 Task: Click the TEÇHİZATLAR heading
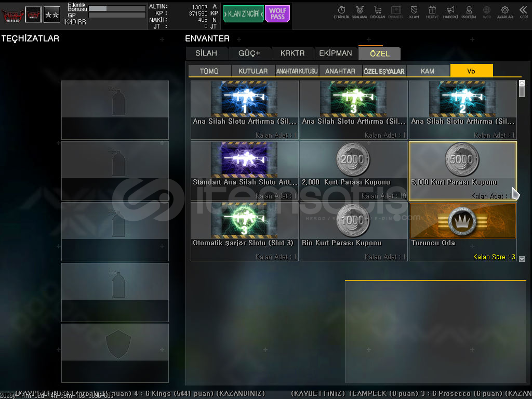(x=30, y=38)
